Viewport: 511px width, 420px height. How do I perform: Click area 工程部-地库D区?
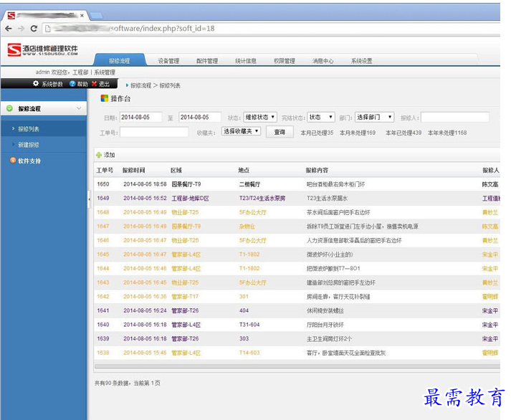tap(191, 199)
